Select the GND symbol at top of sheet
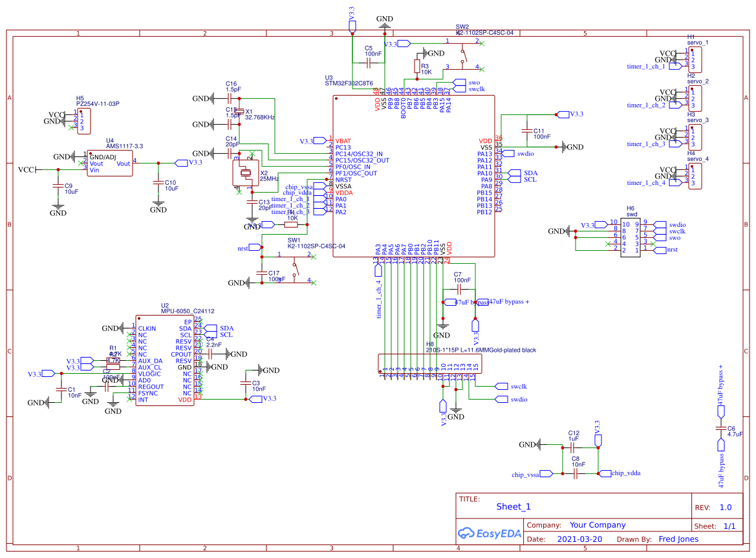Viewport: 756px width, 558px height. (x=385, y=24)
